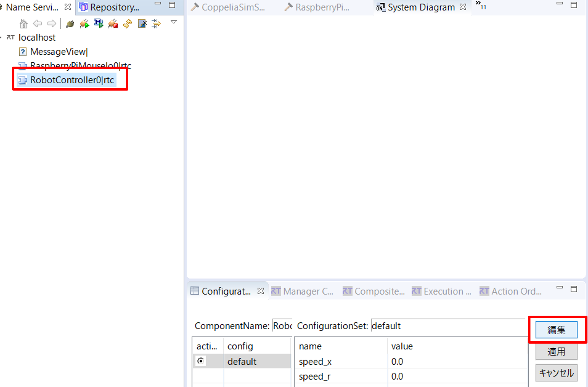Show hidden editor tabs list
The width and height of the screenshot is (588, 387).
(x=481, y=5)
